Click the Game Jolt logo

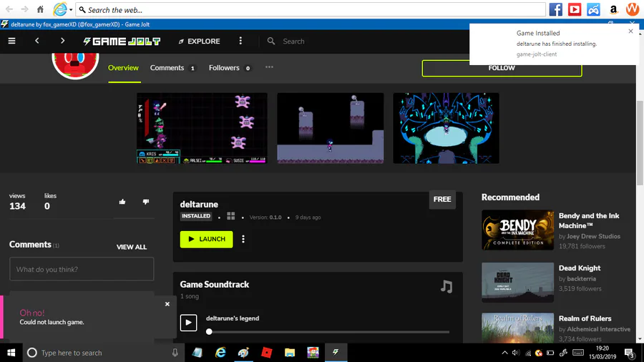click(x=122, y=41)
